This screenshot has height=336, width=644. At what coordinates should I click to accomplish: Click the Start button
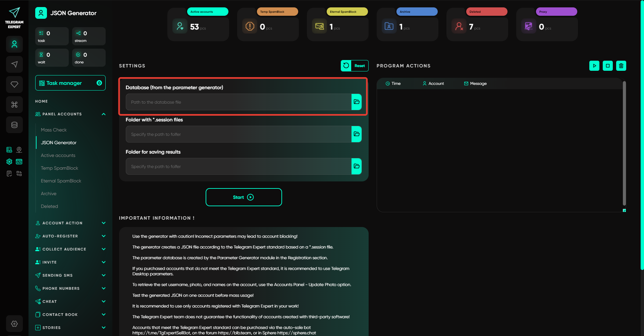pyautogui.click(x=244, y=197)
